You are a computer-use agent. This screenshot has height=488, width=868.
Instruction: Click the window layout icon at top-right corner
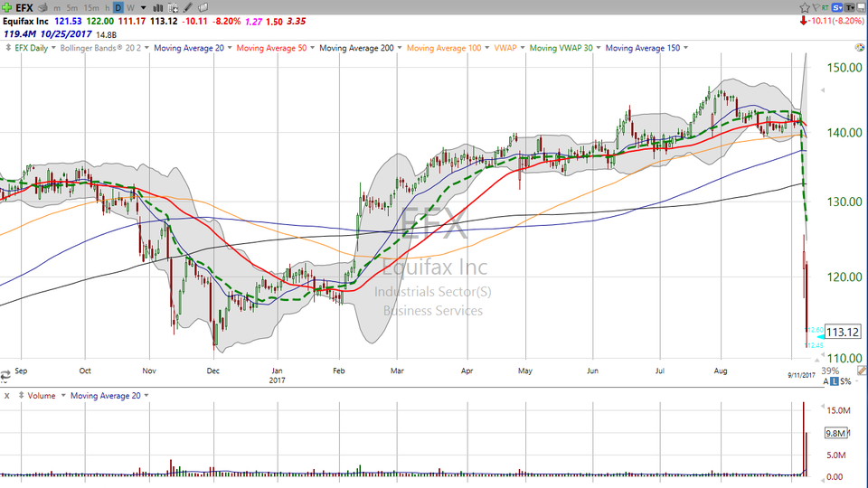tap(862, 8)
